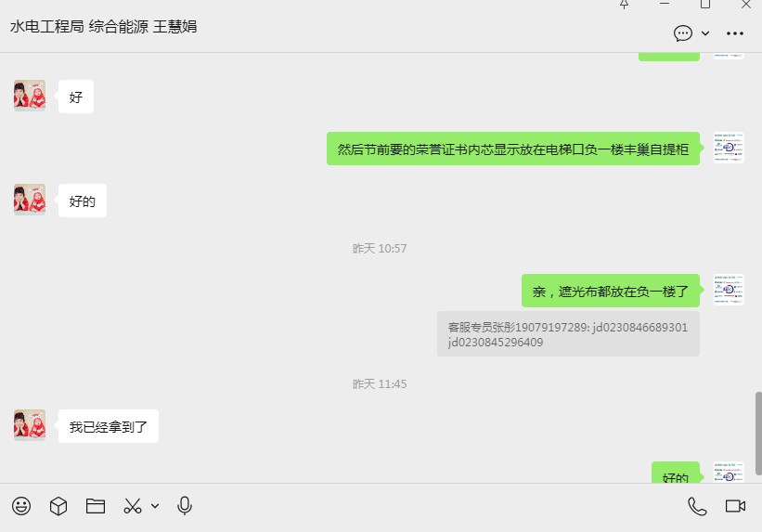Expand the screenshot options arrow
The width and height of the screenshot is (762, 532).
click(x=155, y=506)
